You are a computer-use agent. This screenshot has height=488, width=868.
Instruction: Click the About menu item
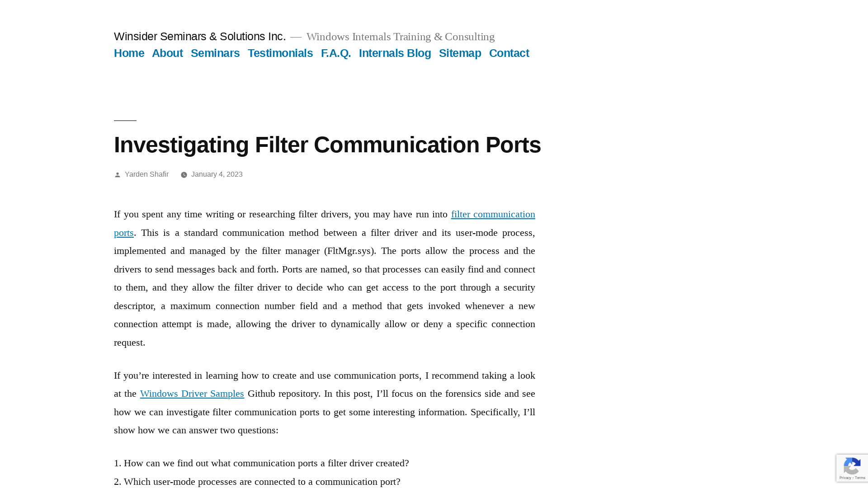(x=167, y=53)
